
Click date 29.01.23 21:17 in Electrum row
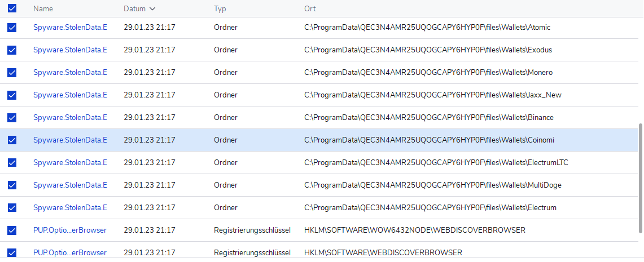(150, 208)
